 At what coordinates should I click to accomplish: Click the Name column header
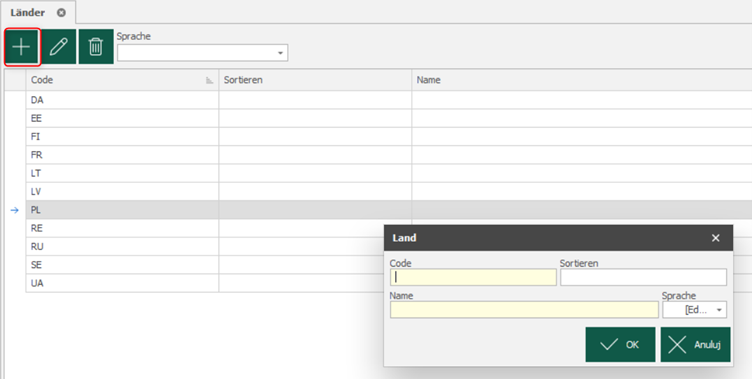[x=582, y=80]
